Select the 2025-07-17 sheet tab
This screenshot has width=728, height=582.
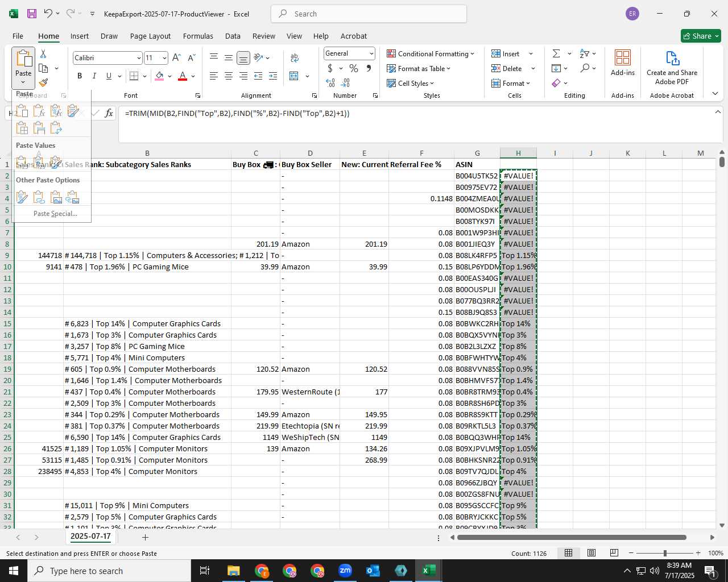point(90,536)
